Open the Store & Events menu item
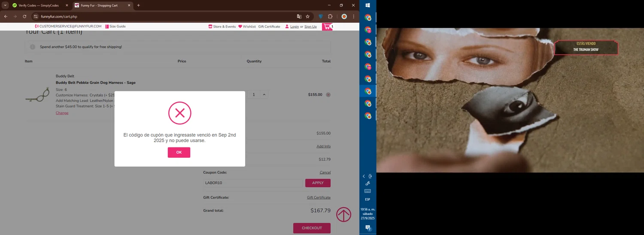Viewport: 644px width, 235px height. [222, 27]
